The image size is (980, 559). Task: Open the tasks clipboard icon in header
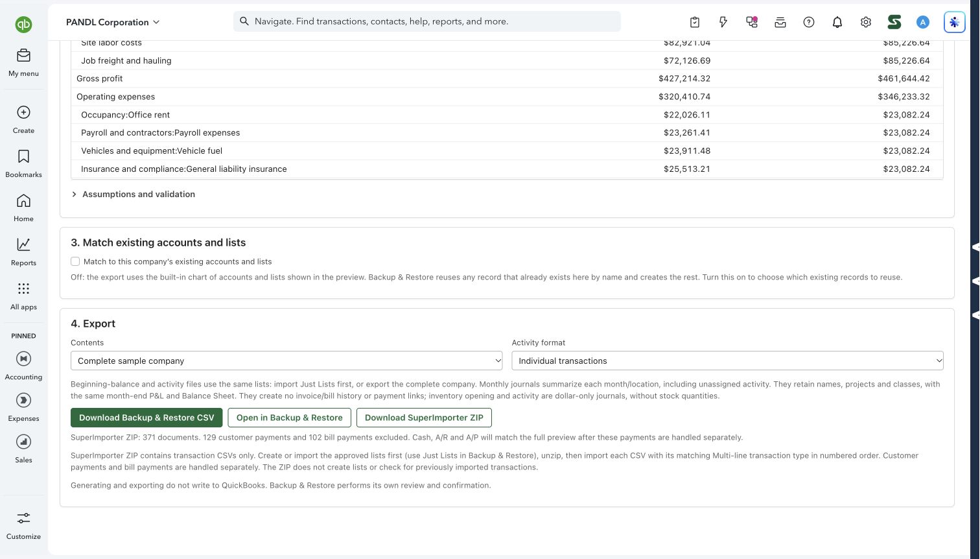pyautogui.click(x=695, y=22)
